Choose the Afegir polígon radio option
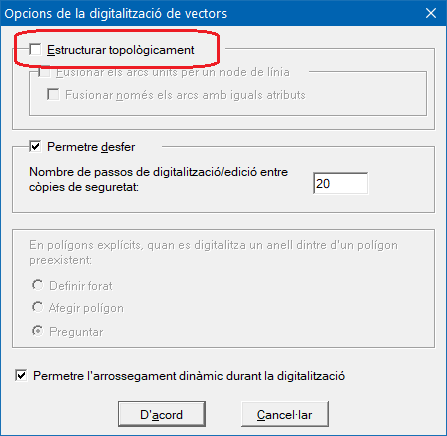Image resolution: width=447 pixels, height=436 pixels. click(37, 307)
